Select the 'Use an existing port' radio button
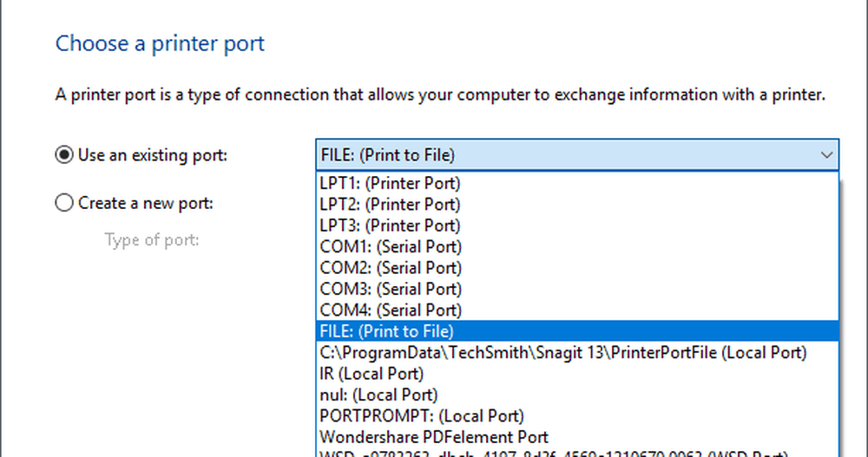868x457 pixels. tap(63, 155)
